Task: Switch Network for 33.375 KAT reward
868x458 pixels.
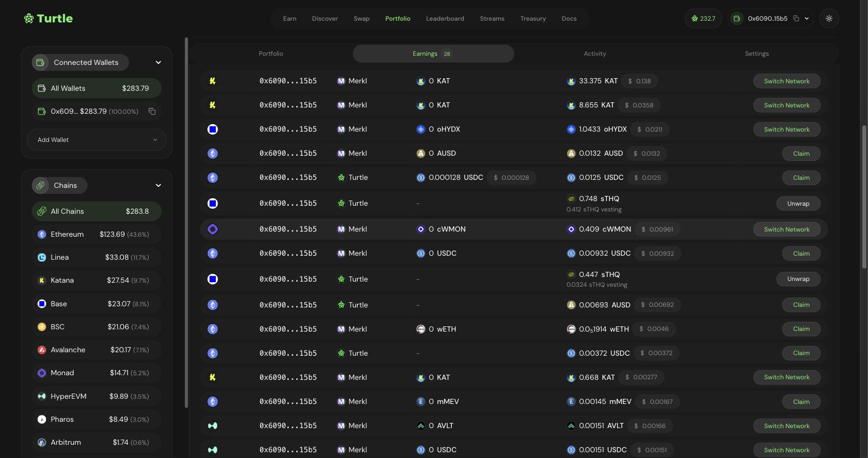Action: point(786,81)
